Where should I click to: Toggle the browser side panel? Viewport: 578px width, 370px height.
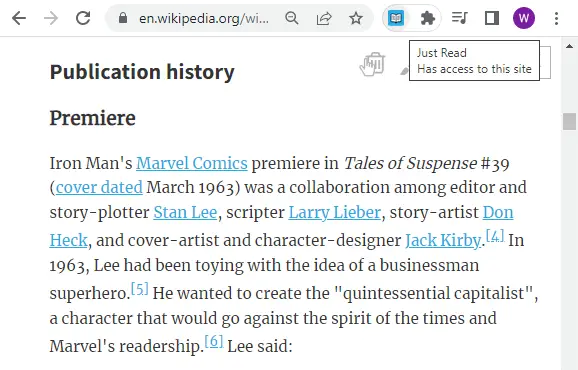click(x=492, y=18)
